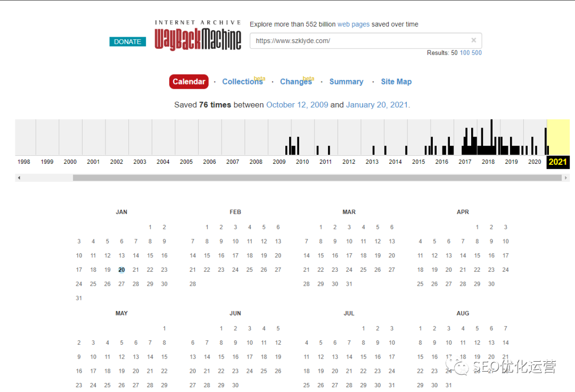Viewport: 575px width, 392px height.
Task: Click the horizontal timeline scrollbar thumb
Action: (x=317, y=178)
